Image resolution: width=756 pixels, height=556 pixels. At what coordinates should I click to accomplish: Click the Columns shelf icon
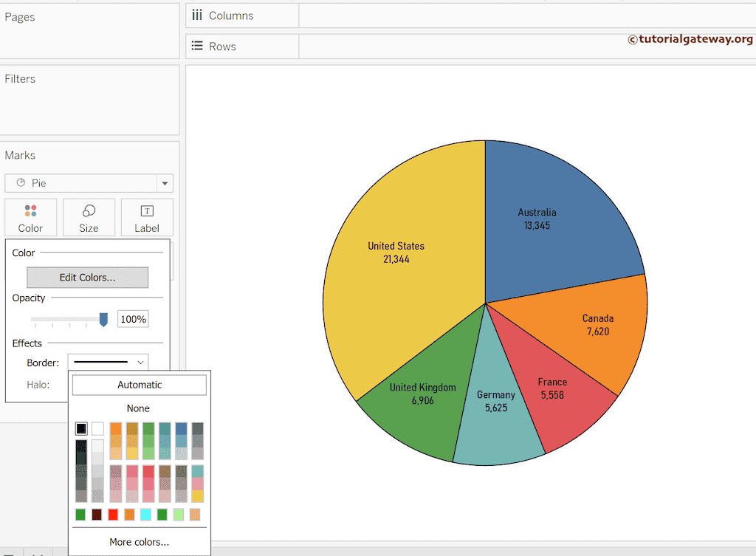coord(196,16)
